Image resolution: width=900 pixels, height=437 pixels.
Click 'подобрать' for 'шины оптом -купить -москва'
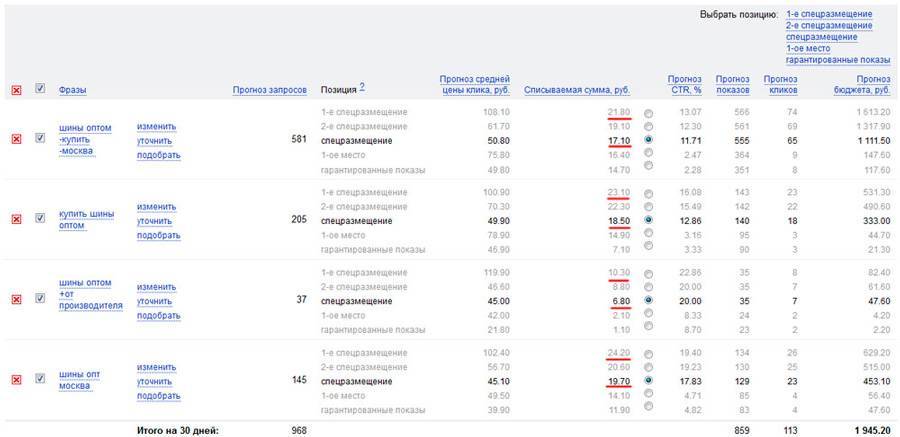(158, 155)
